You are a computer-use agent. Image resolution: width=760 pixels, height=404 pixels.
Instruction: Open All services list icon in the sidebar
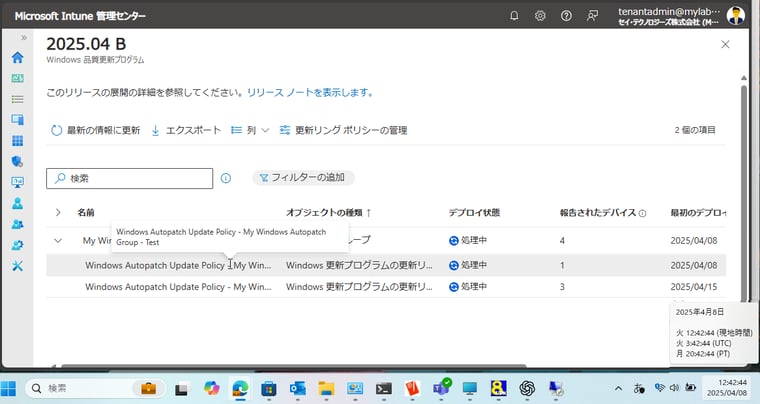[x=17, y=99]
